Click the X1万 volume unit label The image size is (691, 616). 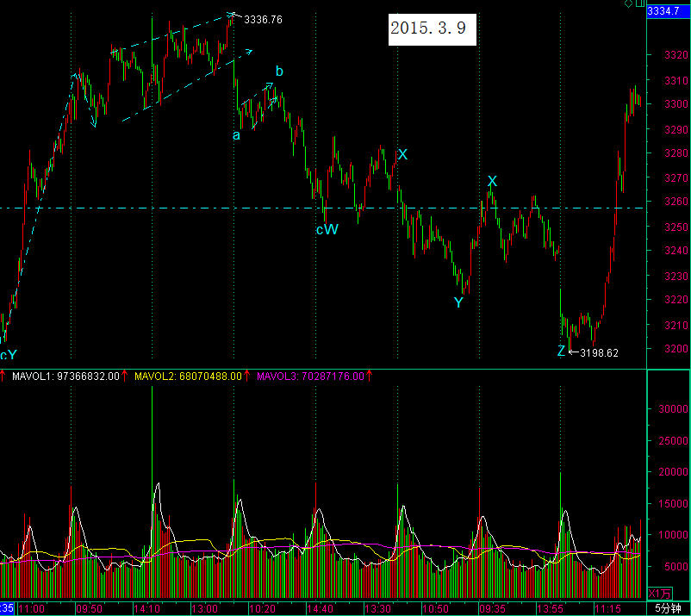pos(658,594)
